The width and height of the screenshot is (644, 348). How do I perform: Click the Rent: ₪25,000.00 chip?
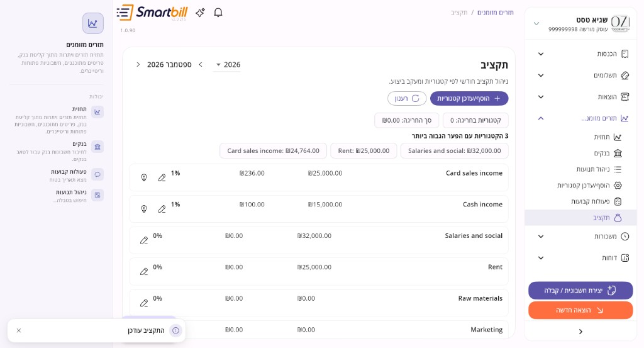coord(364,151)
